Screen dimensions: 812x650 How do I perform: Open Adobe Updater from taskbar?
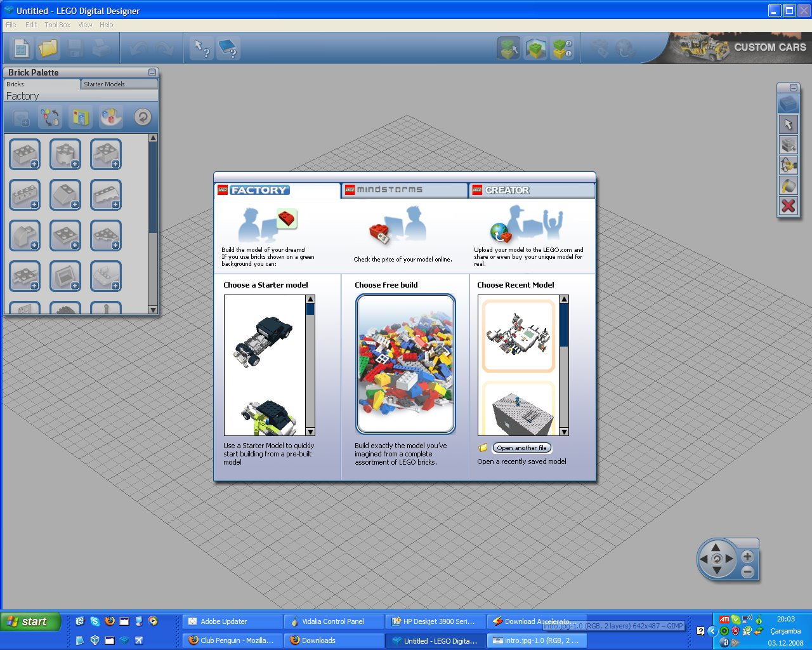[233, 621]
